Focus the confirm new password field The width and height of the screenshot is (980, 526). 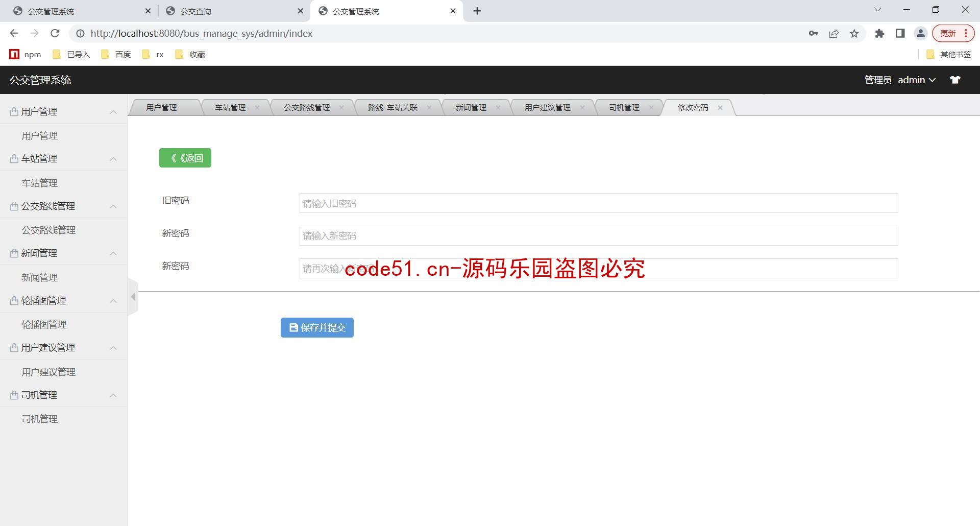click(x=598, y=268)
